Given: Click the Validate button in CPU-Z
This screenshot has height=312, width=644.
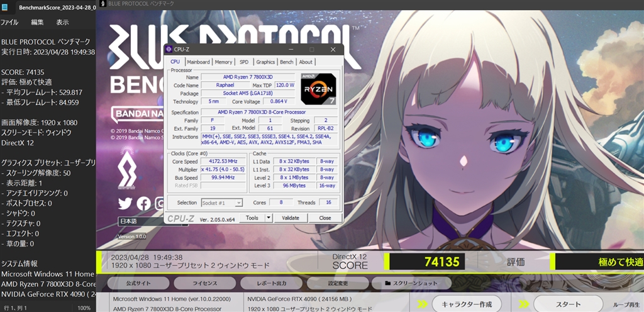Looking at the screenshot, I should coord(291,218).
